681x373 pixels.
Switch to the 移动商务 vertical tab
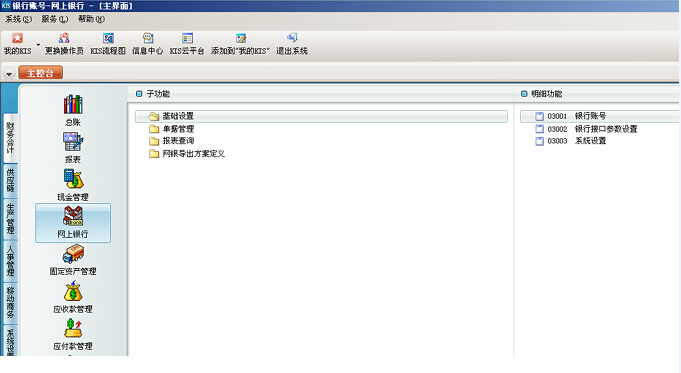10,302
